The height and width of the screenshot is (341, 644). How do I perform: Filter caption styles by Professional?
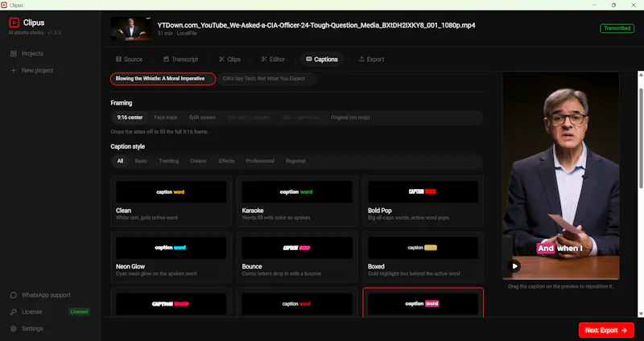(260, 161)
